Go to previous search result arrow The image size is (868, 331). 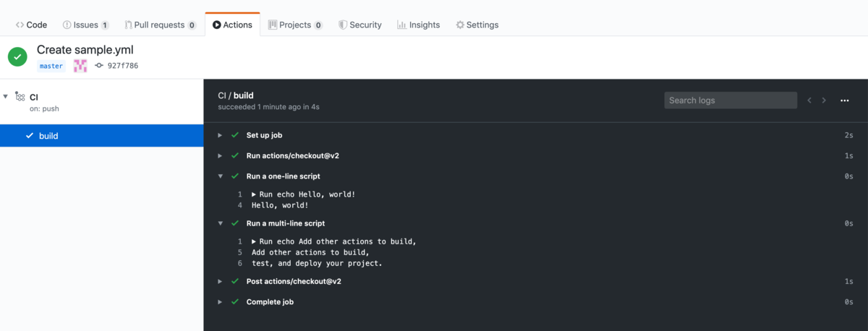[x=809, y=100]
